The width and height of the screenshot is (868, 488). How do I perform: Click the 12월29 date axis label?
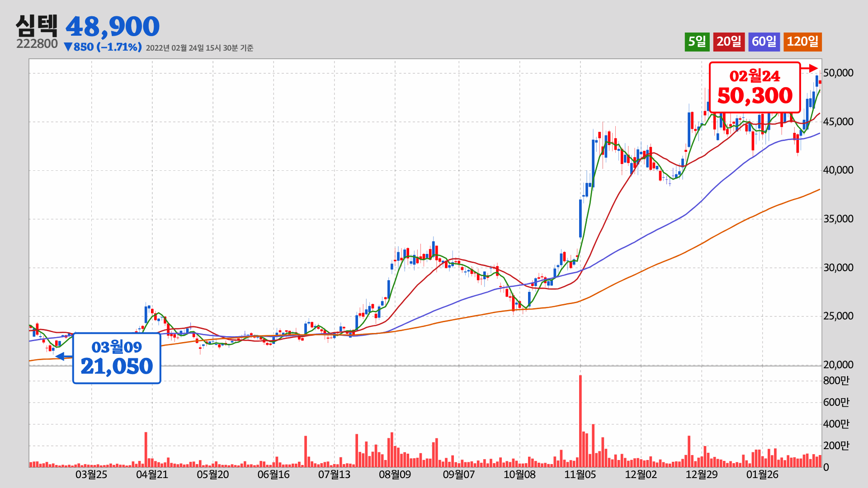pyautogui.click(x=702, y=475)
